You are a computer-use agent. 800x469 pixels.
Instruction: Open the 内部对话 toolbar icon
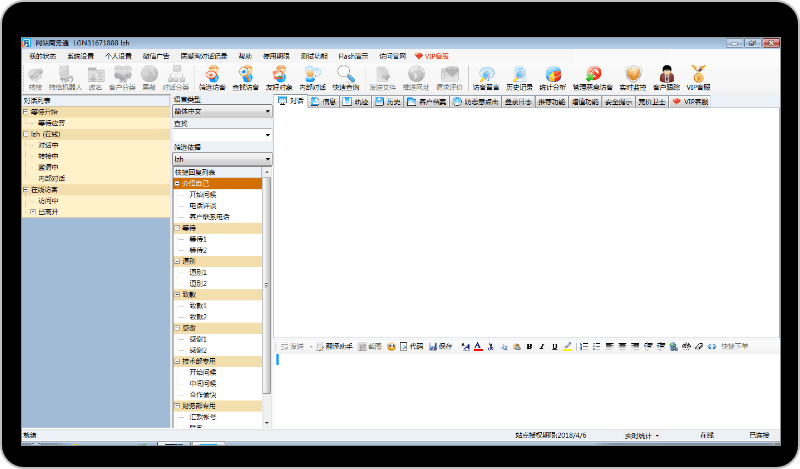pos(312,76)
